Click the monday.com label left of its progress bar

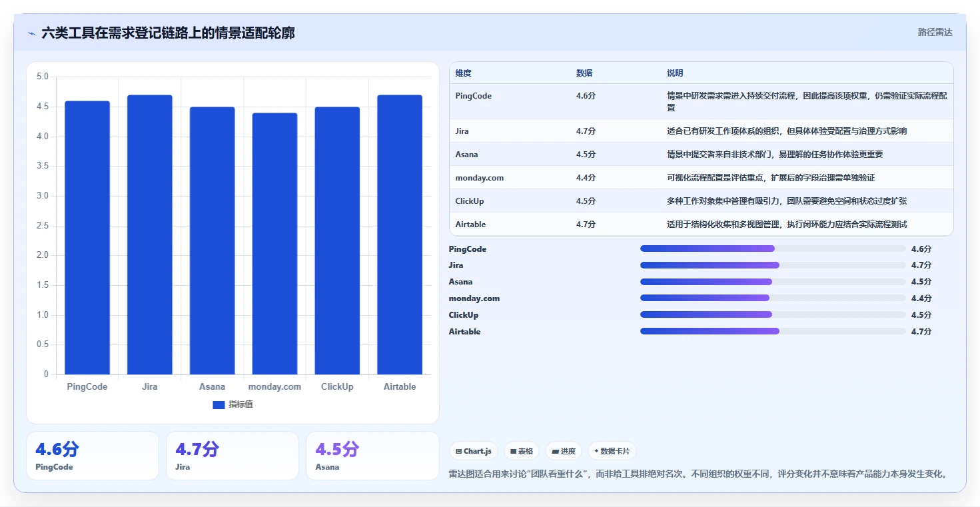[474, 298]
